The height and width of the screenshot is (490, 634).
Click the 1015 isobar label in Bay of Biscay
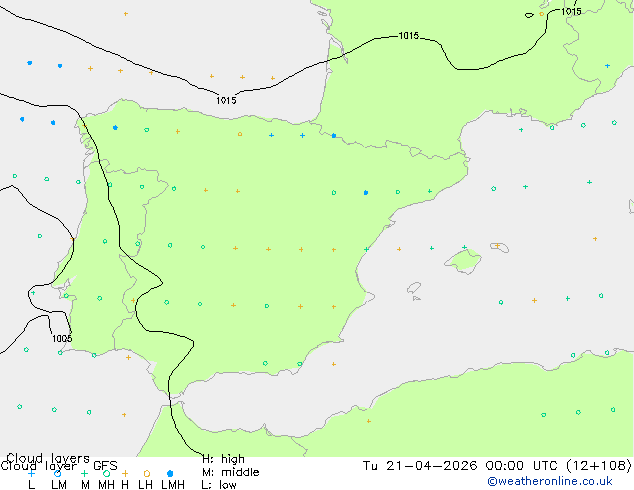pyautogui.click(x=226, y=100)
